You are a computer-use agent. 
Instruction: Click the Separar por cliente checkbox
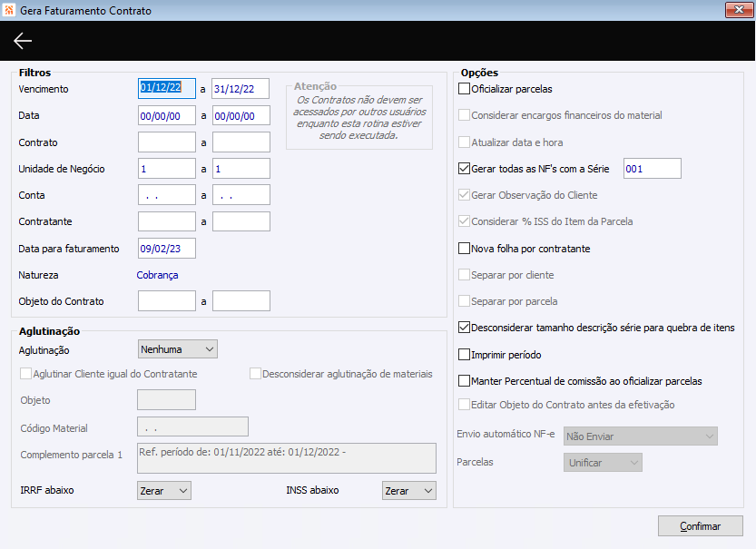[464, 275]
